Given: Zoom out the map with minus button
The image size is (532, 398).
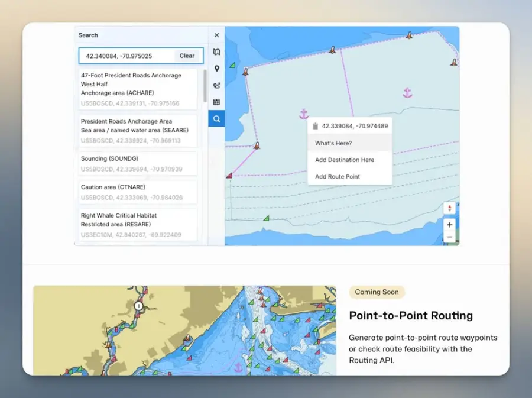Looking at the screenshot, I should pyautogui.click(x=450, y=237).
